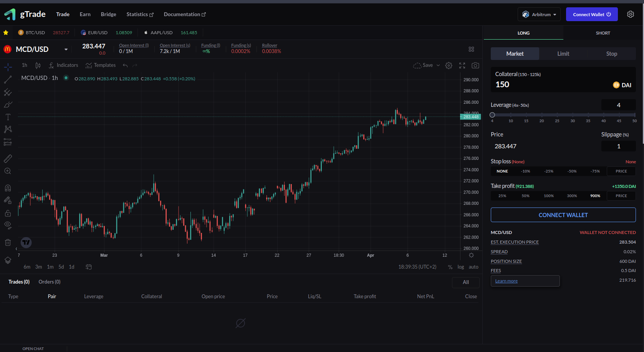The height and width of the screenshot is (352, 644).
Task: Open the prediction and measurement tools
Action: 8,142
